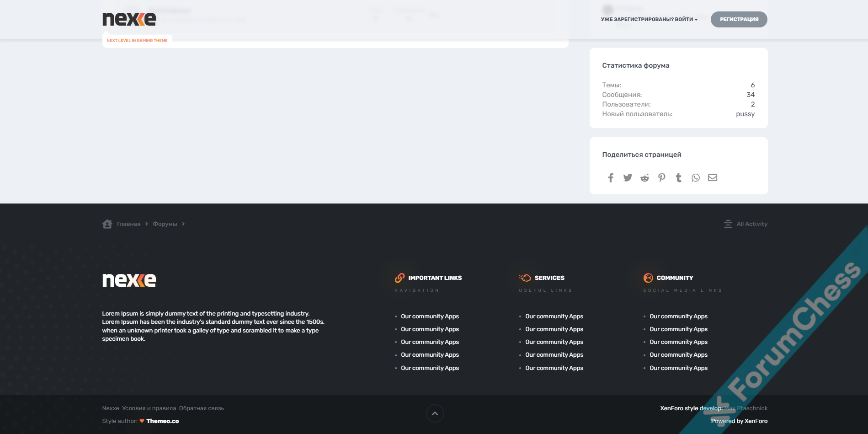Open Обратная связь footer link
Viewport: 868px width, 434px height.
pyautogui.click(x=201, y=408)
